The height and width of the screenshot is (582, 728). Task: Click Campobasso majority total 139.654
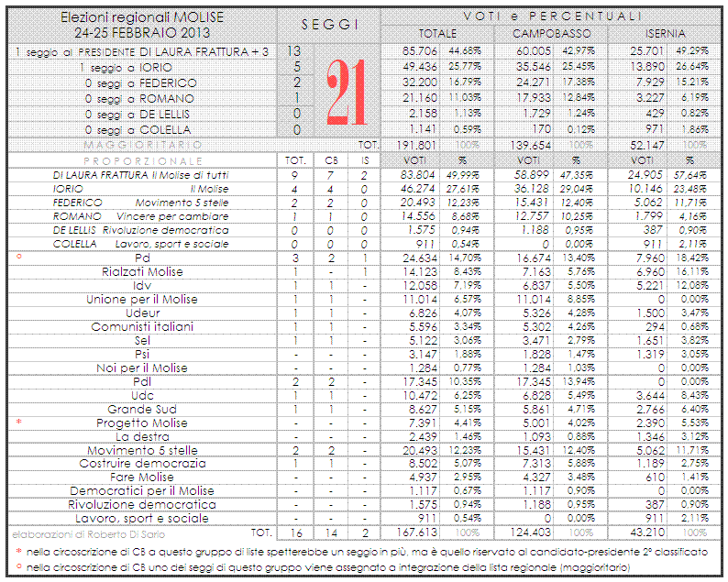pyautogui.click(x=531, y=145)
